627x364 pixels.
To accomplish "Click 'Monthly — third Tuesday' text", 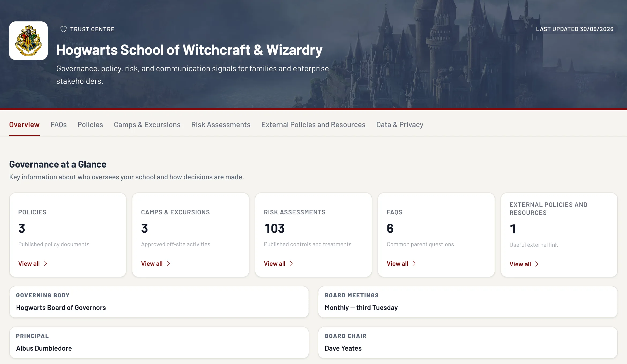I will pyautogui.click(x=361, y=308).
